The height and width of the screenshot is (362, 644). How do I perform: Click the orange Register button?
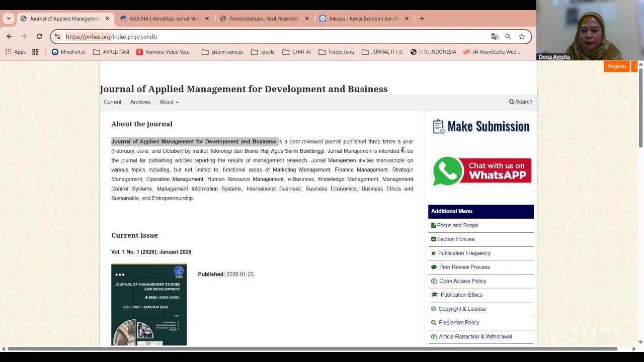tap(616, 66)
